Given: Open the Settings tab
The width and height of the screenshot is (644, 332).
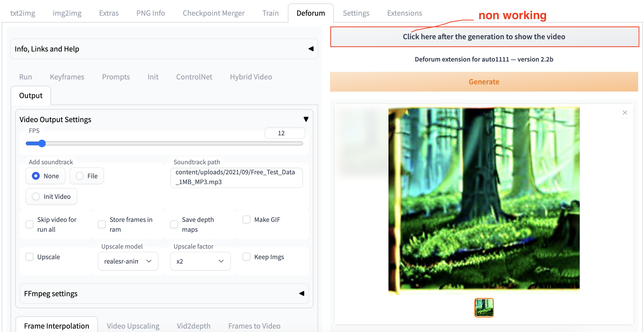Looking at the screenshot, I should (x=356, y=13).
